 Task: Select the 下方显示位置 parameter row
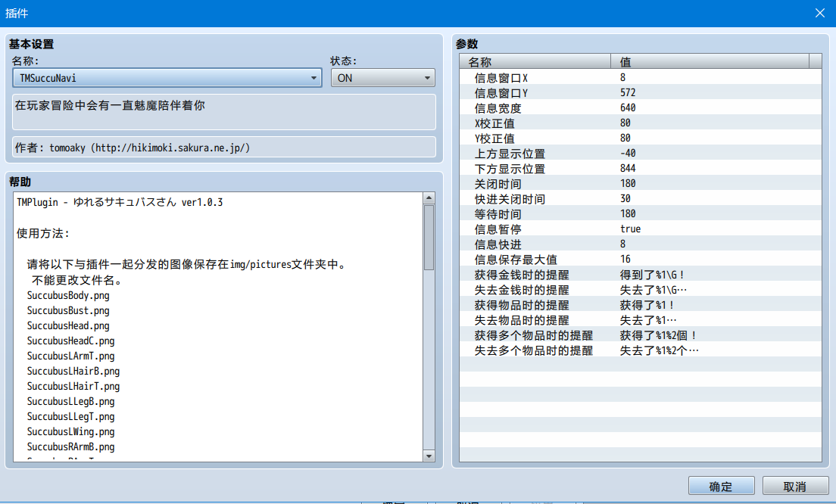(641, 168)
